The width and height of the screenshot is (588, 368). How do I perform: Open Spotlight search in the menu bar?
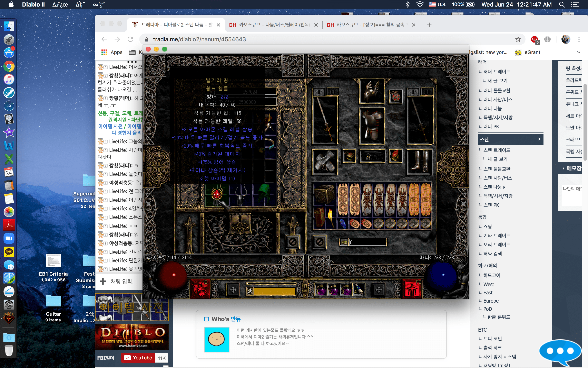pos(561,4)
